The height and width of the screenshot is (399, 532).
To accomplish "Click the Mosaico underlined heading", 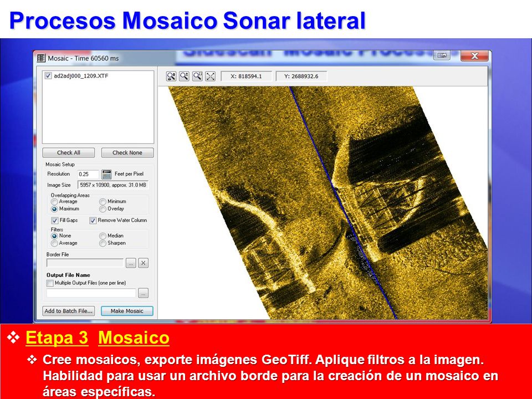I will (134, 337).
